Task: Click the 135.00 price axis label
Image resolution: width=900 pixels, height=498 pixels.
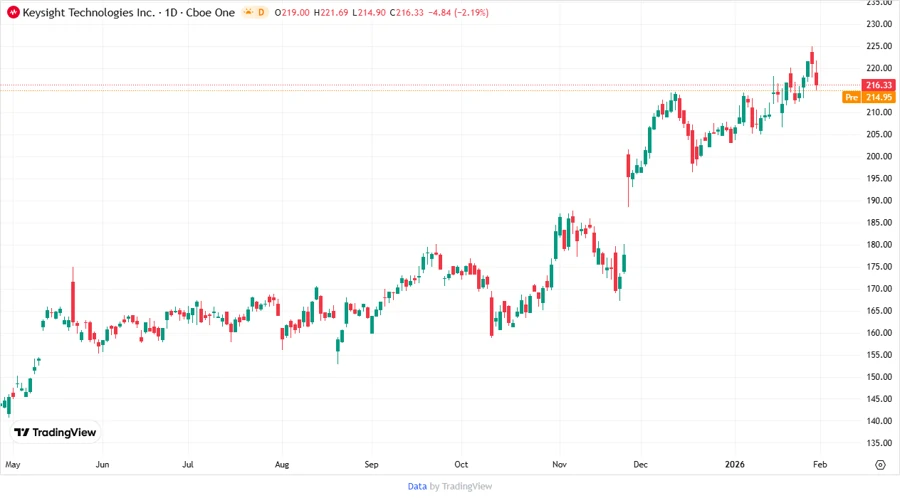Action: [x=879, y=443]
